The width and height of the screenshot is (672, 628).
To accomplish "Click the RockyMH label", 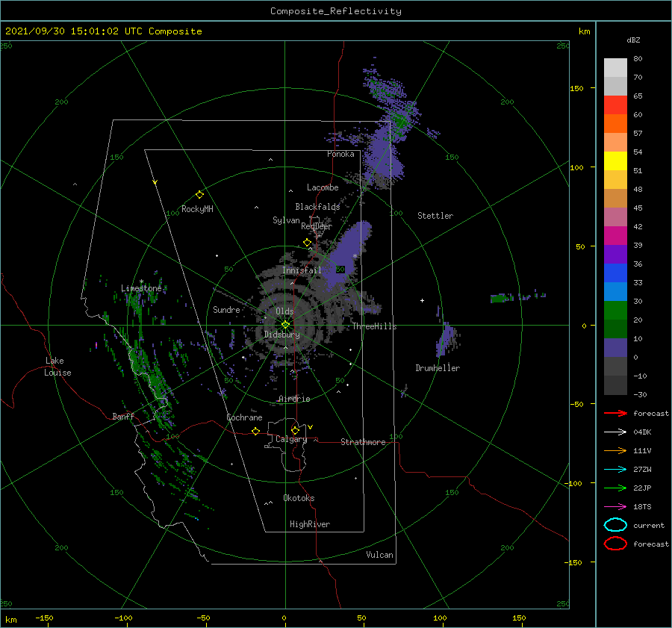I will point(197,209).
